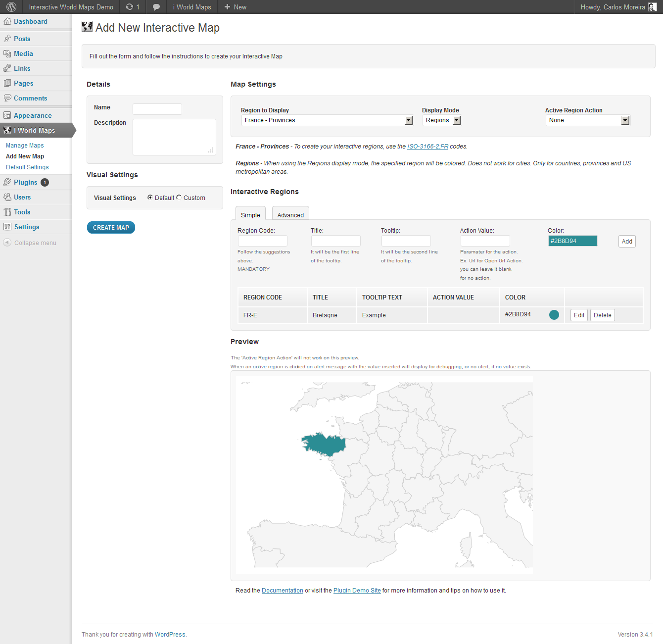Image resolution: width=663 pixels, height=644 pixels.
Task: Select the Default visual settings radio button
Action: coord(150,198)
